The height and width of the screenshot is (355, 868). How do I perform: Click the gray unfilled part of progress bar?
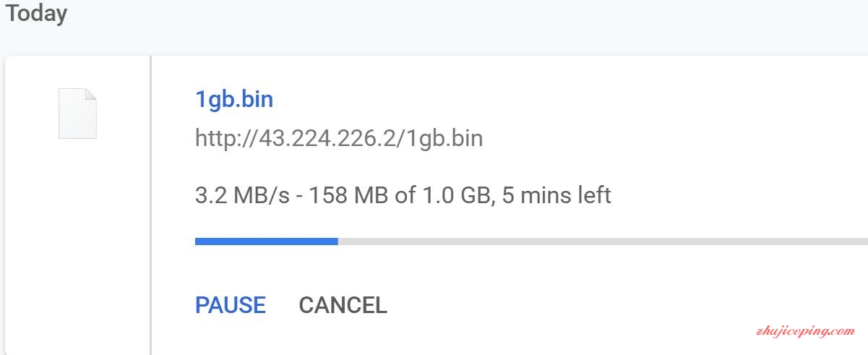pos(603,241)
